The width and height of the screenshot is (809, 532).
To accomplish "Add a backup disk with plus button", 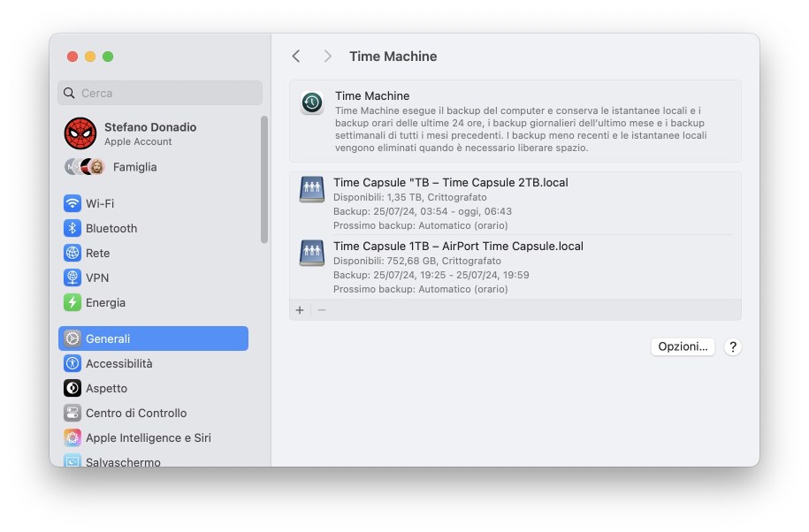I will [x=300, y=310].
